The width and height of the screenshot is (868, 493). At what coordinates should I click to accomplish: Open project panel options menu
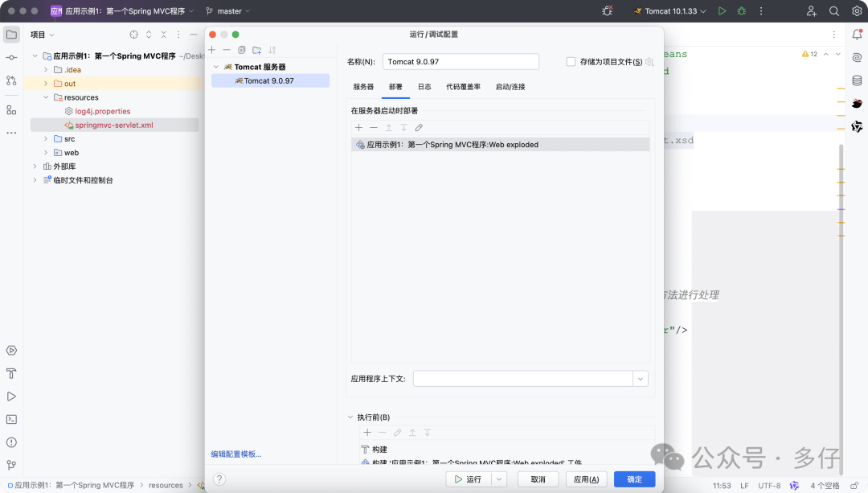click(178, 35)
